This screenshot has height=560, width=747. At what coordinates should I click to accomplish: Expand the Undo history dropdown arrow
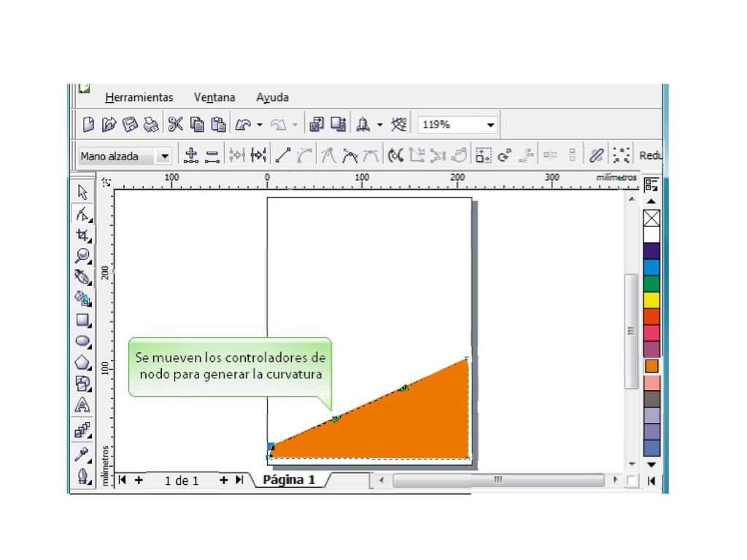(x=259, y=125)
